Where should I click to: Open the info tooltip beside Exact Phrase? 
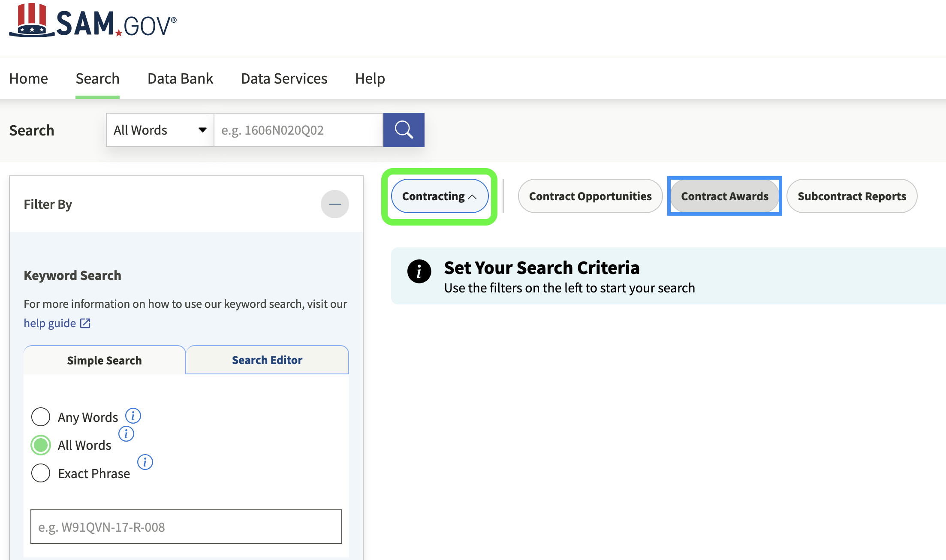(x=145, y=462)
